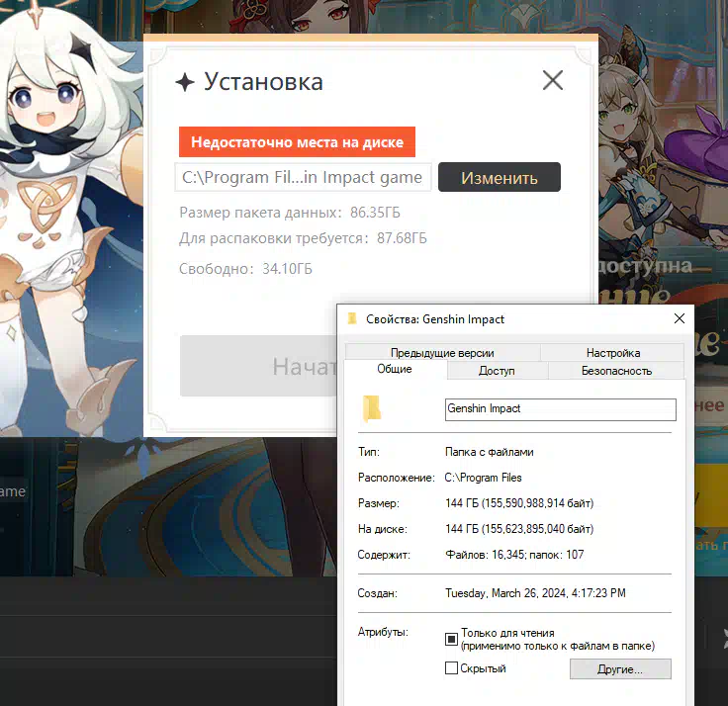Click the На диске value 144 ГБ
Screen dimensions: 728x706
[x=519, y=529]
